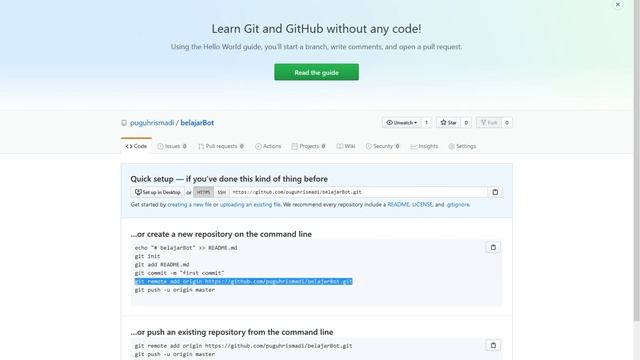Viewport: 640px width, 360px height.
Task: Click the 'git commit -m "first commit"' line
Action: click(x=179, y=273)
